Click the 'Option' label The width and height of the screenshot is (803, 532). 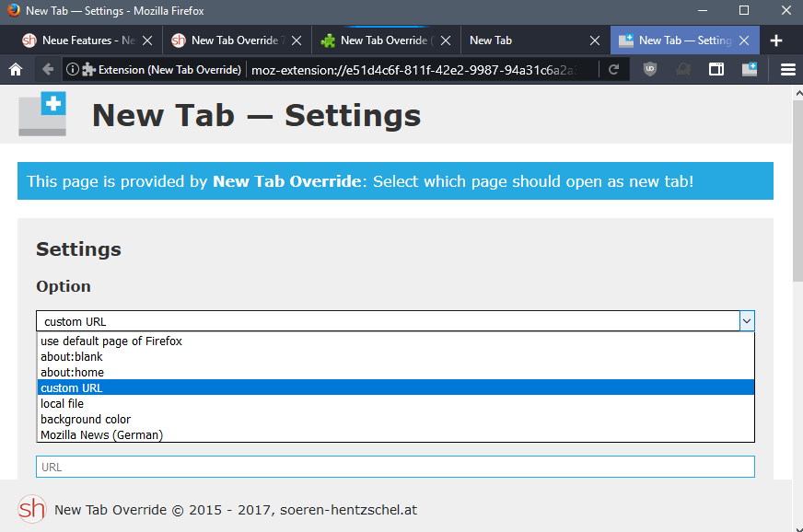64,286
